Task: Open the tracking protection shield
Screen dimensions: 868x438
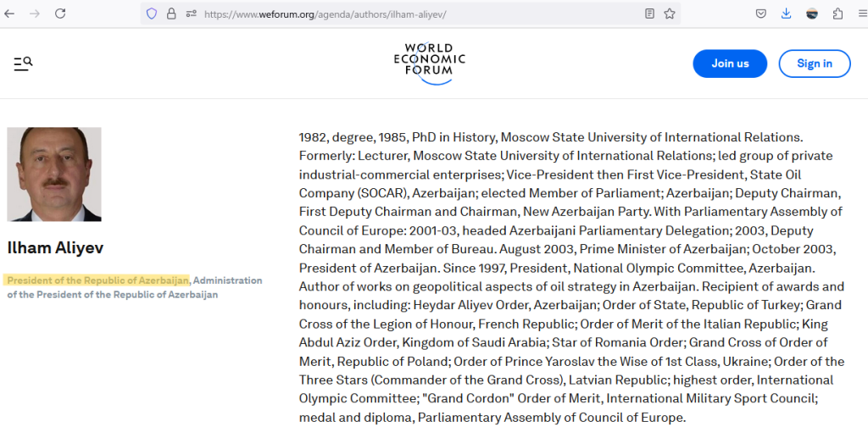Action: tap(152, 14)
